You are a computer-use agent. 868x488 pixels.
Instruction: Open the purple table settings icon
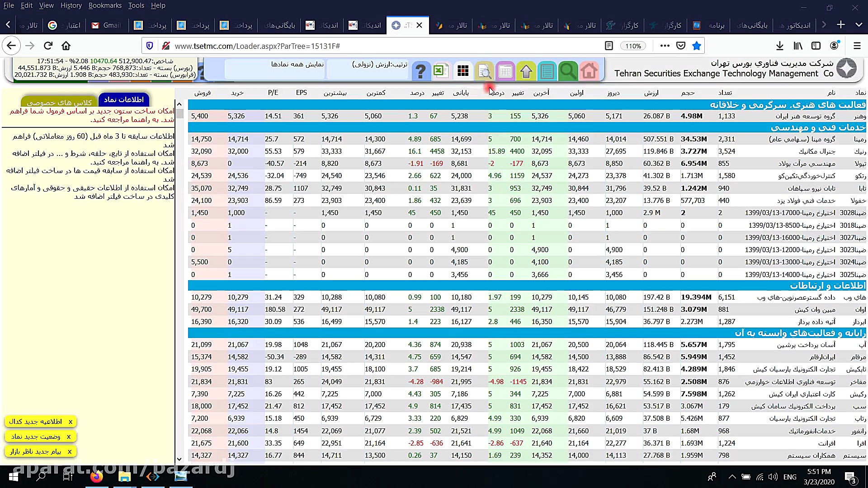[x=505, y=71]
